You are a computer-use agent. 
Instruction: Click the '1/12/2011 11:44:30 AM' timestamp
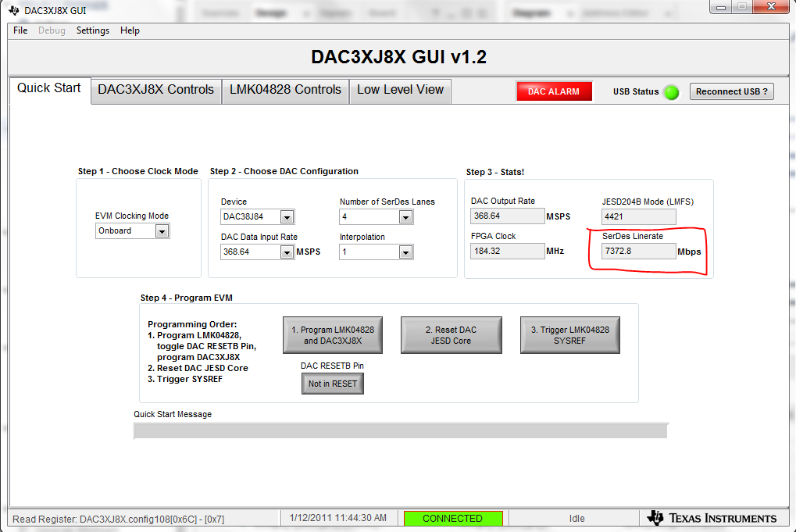coord(338,518)
